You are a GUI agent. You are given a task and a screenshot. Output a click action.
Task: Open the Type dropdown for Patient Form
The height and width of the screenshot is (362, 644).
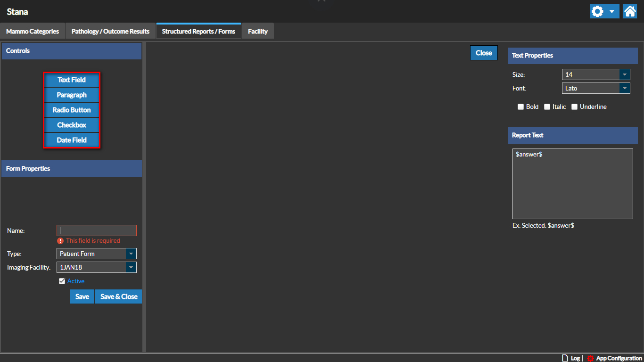click(131, 254)
